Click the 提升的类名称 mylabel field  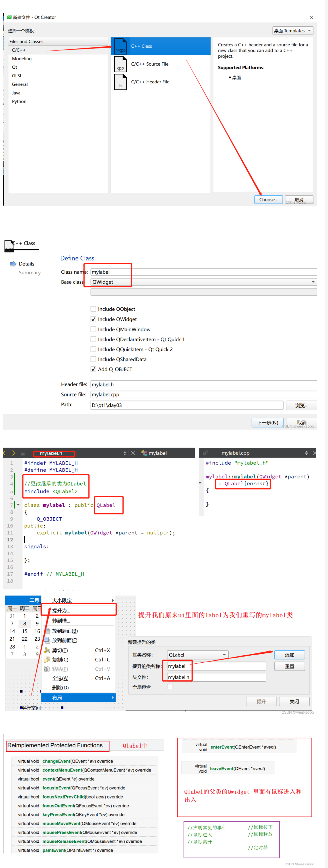[216, 666]
